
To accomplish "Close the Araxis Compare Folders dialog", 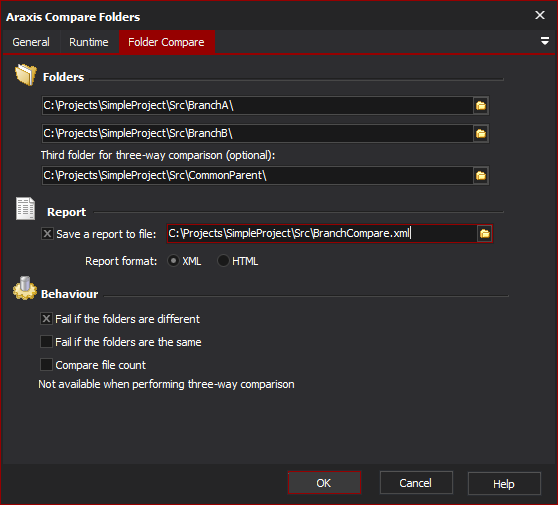I will tap(540, 15).
